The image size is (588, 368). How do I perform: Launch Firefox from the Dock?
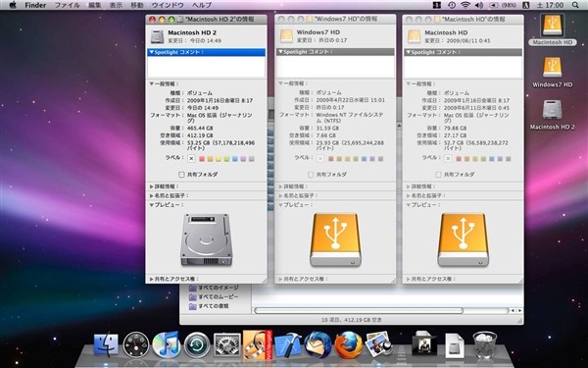point(348,344)
